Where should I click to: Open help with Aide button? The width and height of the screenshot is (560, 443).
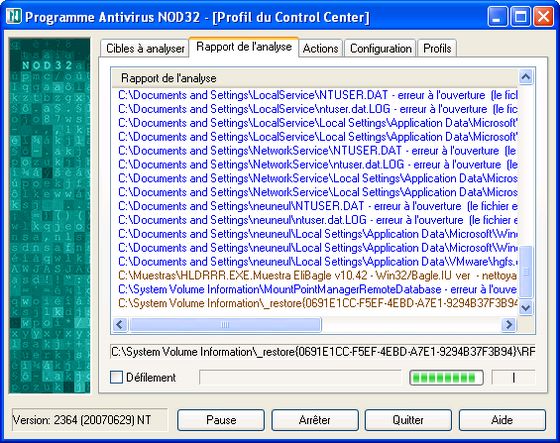tap(502, 420)
